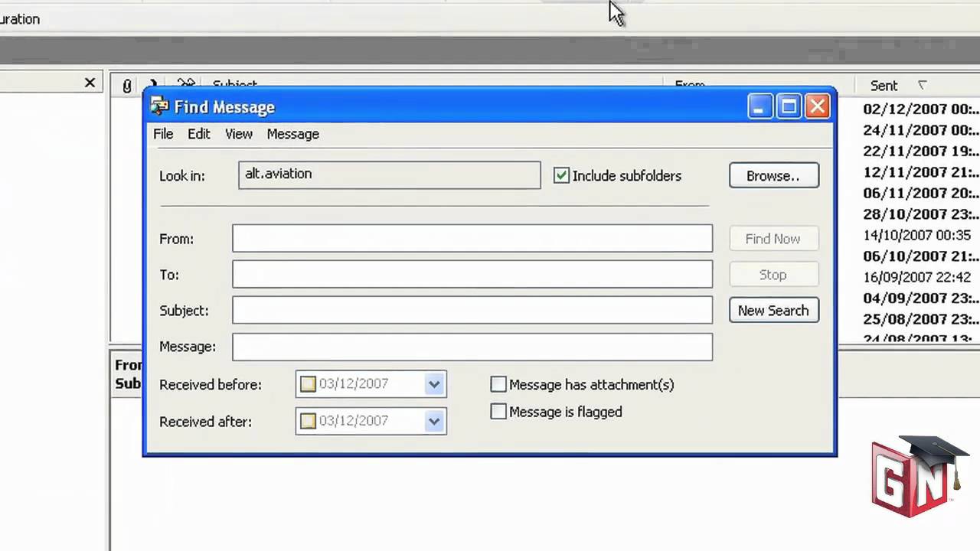Click the Find Now button
Screen dimensions: 980x551
(773, 239)
